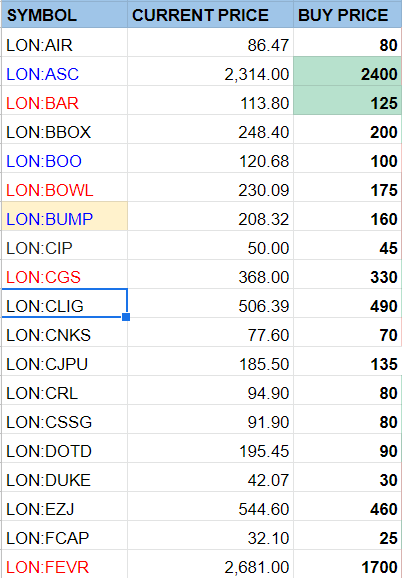The height and width of the screenshot is (578, 402).
Task: Click current price 506.39
Action: pos(210,303)
